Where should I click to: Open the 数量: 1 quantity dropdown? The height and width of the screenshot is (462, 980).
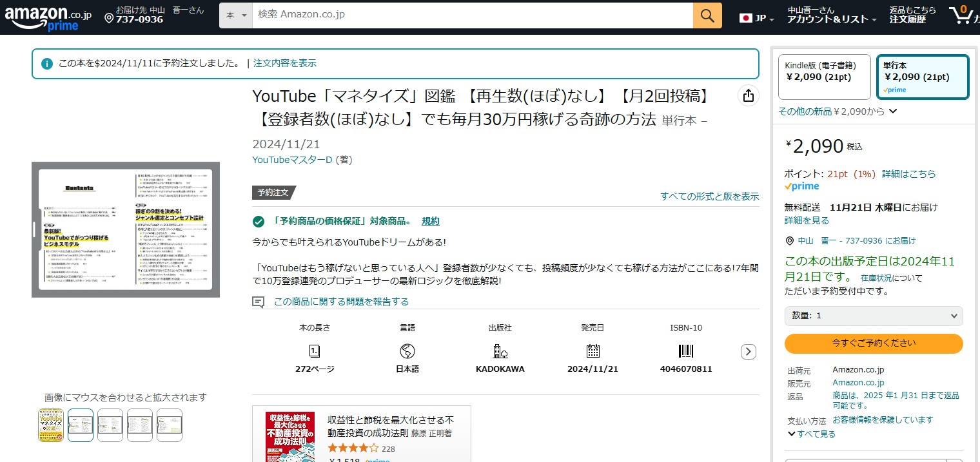pos(874,316)
